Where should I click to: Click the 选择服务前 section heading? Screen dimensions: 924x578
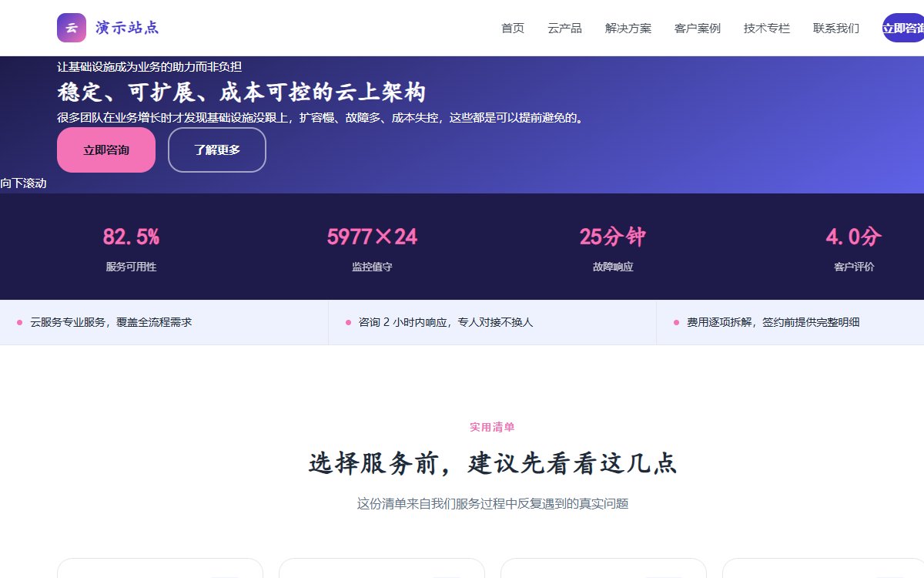[x=493, y=464]
